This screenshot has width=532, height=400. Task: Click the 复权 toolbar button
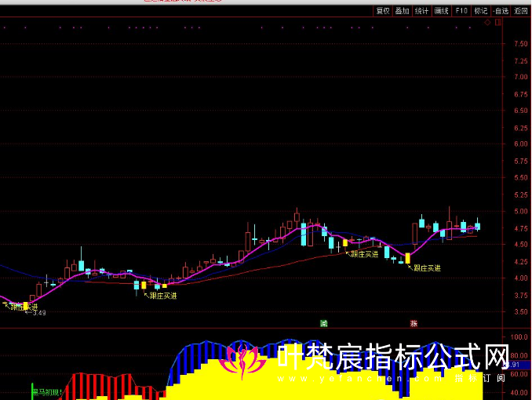click(x=383, y=11)
